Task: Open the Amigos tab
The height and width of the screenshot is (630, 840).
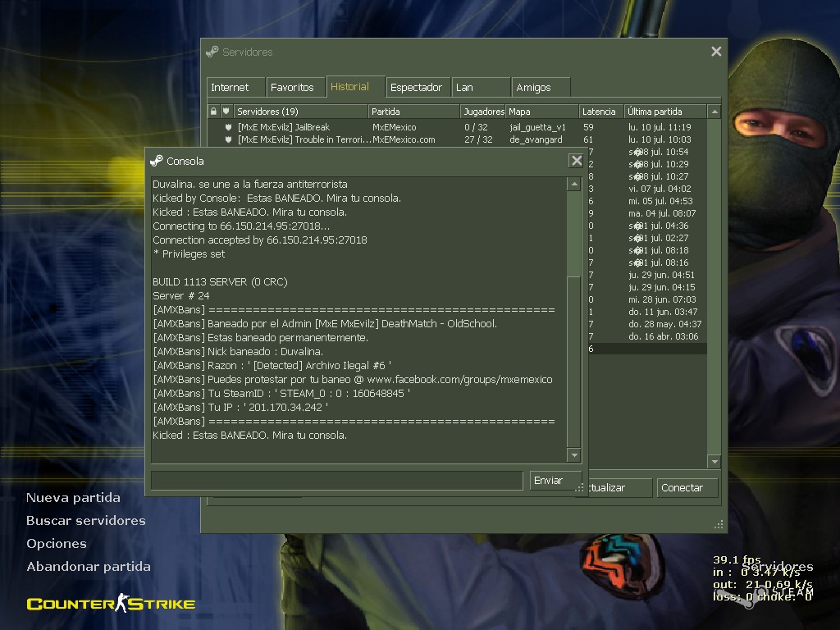Action: (x=541, y=87)
